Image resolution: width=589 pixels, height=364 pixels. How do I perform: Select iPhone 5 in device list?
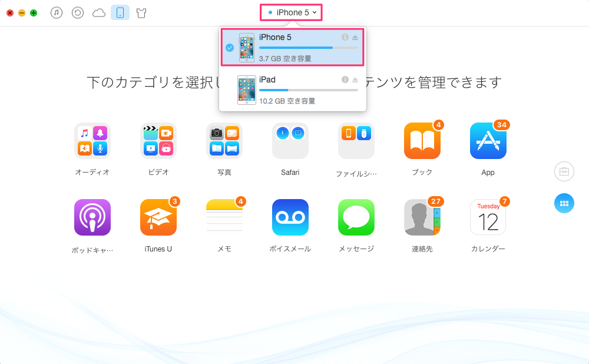pos(292,47)
